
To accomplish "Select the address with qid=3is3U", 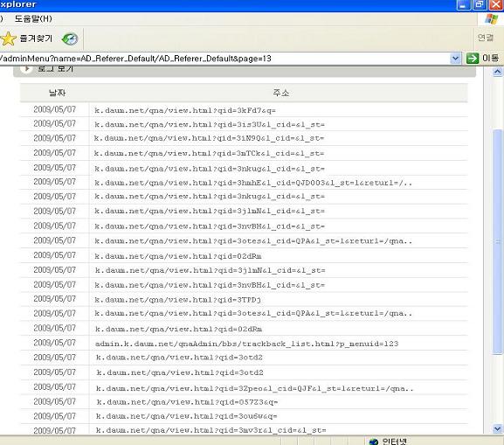I will 210,124.
